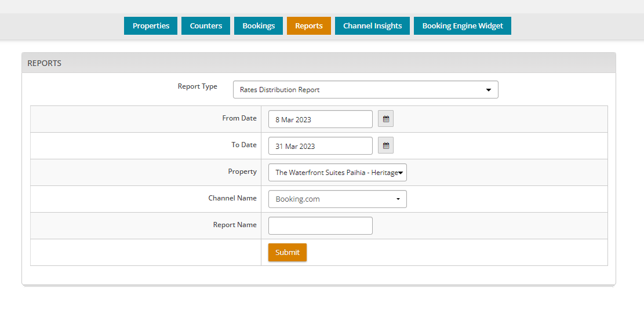
Task: Open the Booking Engine Widget tab
Action: 463,26
